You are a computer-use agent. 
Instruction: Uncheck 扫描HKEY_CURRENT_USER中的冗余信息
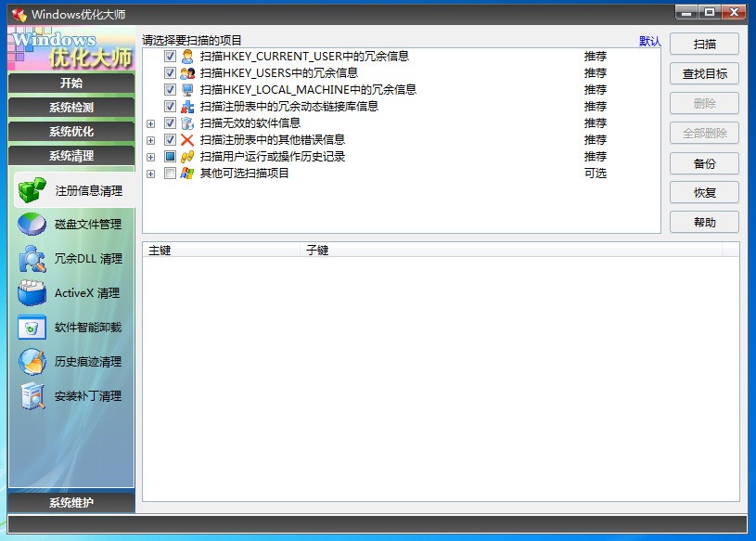pos(169,56)
